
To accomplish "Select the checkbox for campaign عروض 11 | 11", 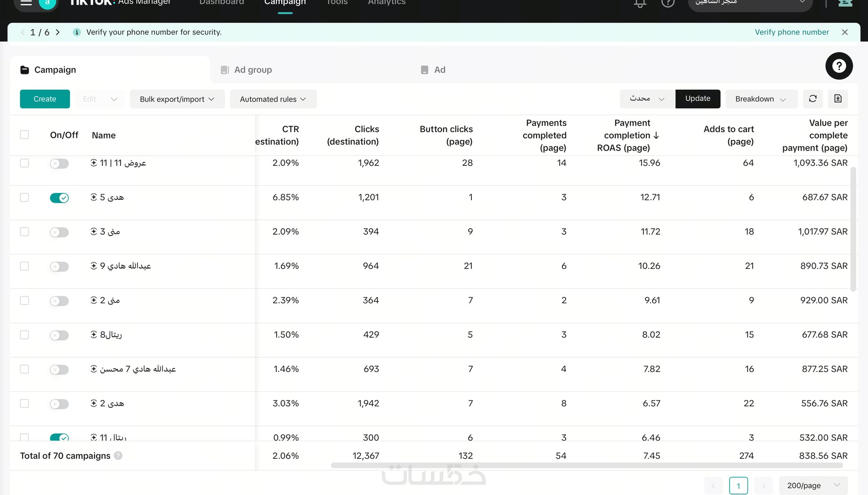I will click(x=25, y=163).
